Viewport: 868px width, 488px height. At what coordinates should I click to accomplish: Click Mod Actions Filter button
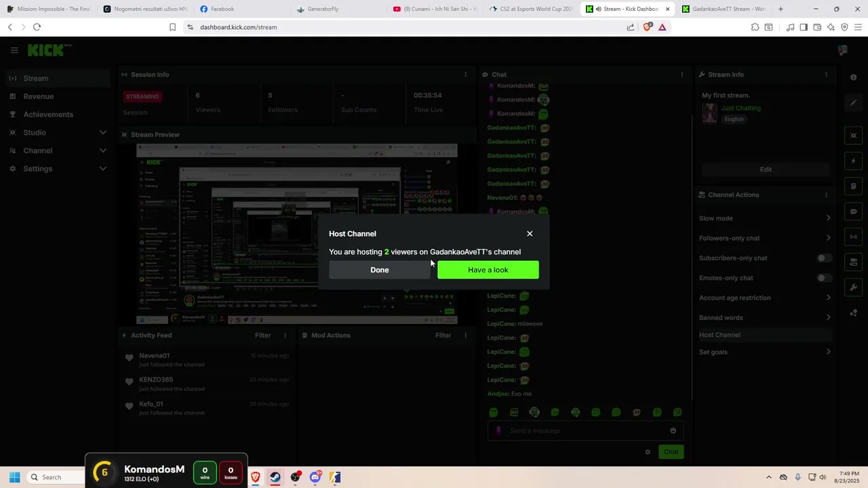coord(443,335)
